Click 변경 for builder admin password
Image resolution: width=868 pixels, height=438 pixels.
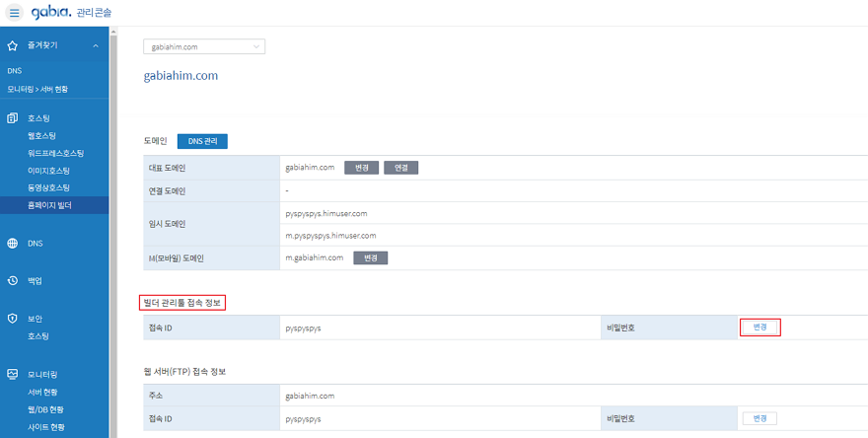point(759,328)
